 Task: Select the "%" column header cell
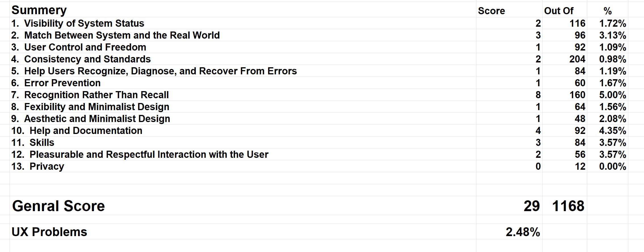(x=607, y=11)
